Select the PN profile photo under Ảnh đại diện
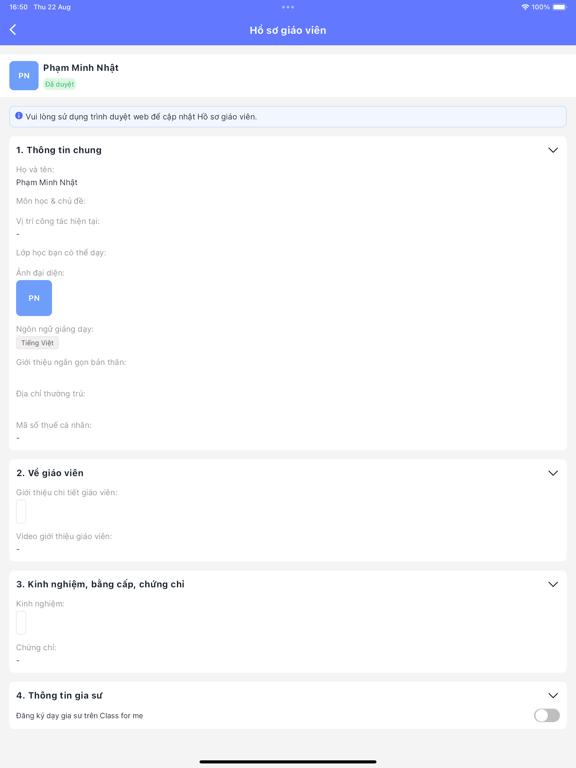This screenshot has width=576, height=768. click(x=34, y=298)
